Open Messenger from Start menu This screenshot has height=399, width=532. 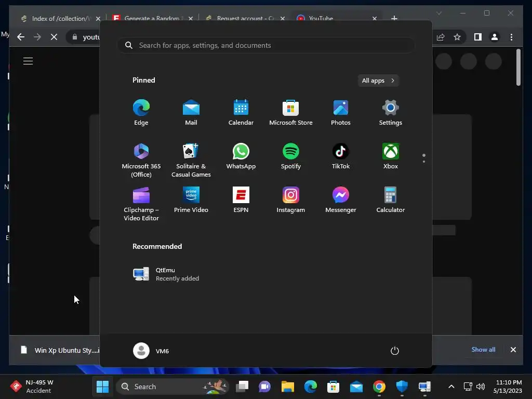(341, 200)
